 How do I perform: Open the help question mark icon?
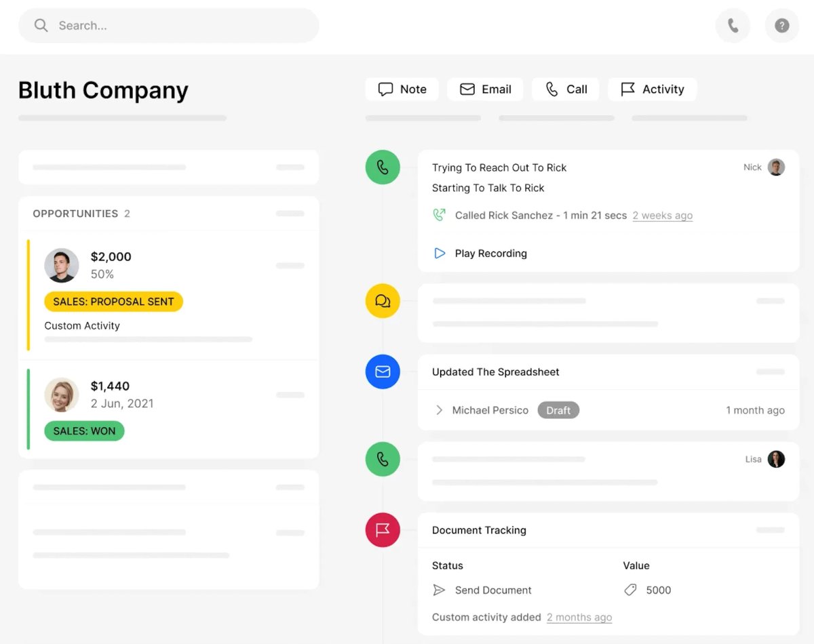782,26
